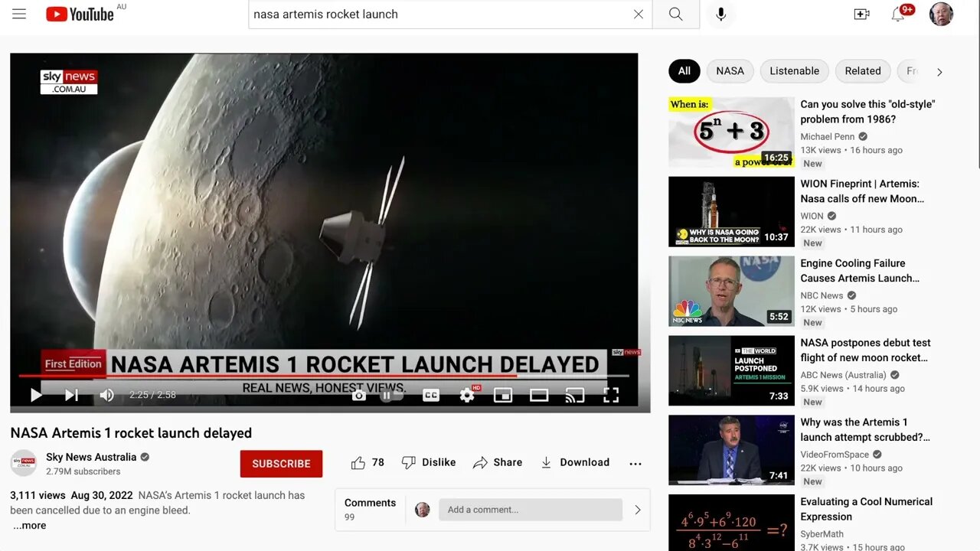Switch to miniplayer mode
This screenshot has height=551, width=980.
503,395
